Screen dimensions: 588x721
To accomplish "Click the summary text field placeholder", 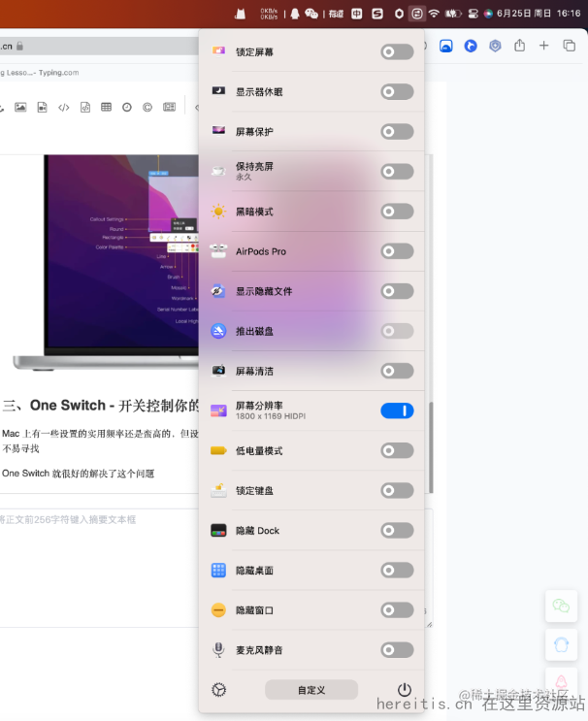I will 68,519.
